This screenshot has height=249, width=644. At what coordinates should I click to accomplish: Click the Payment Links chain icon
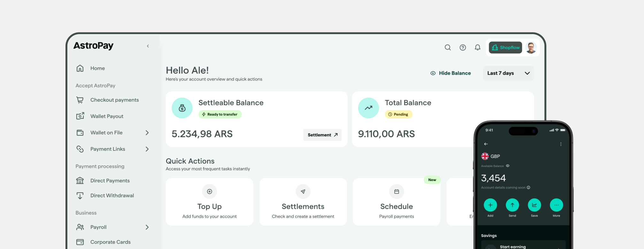tap(80, 149)
